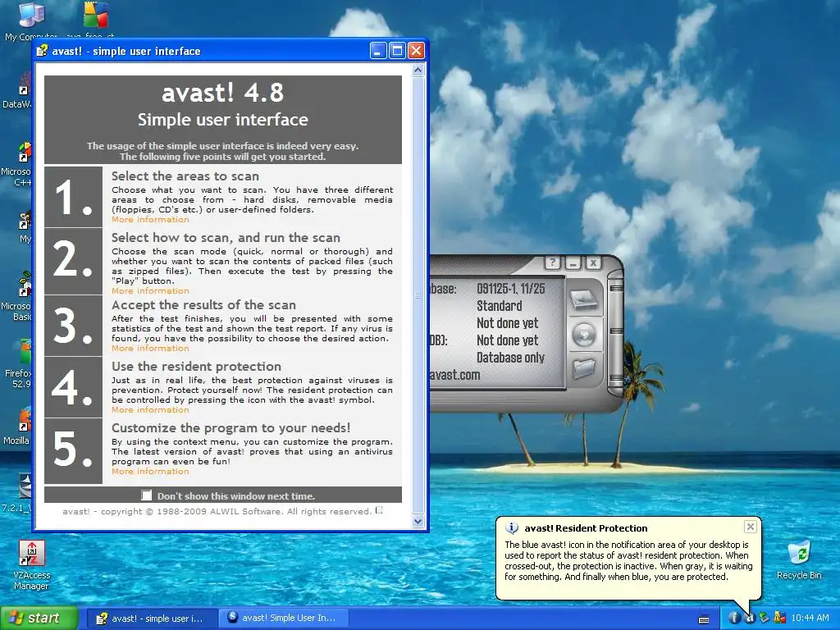Open the Microsoft C++ desktop shortcut
The image size is (840, 630).
coord(17,163)
